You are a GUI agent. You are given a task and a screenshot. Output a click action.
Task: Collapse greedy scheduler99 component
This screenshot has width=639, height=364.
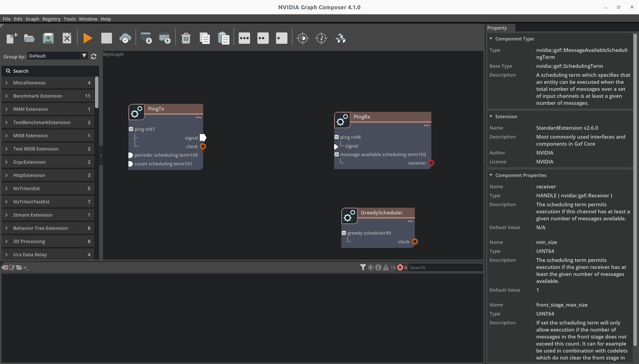click(344, 233)
